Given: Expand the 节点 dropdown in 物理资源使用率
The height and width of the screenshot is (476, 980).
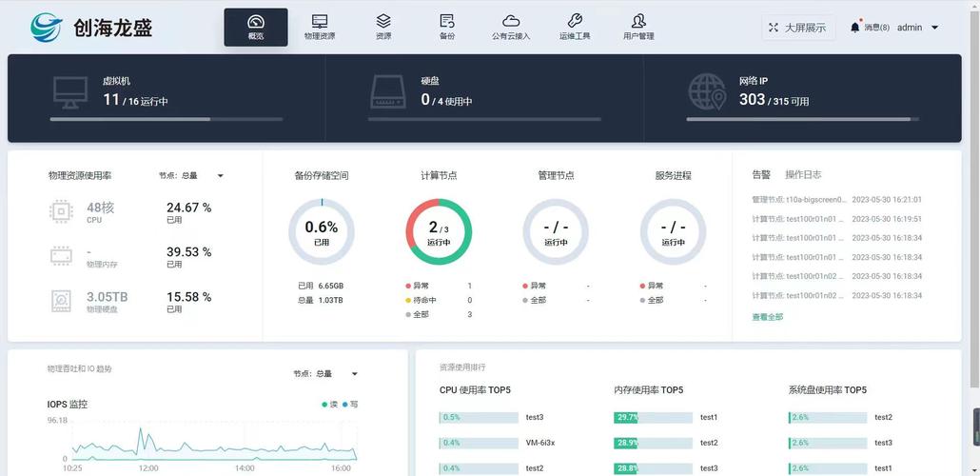Looking at the screenshot, I should (x=192, y=176).
